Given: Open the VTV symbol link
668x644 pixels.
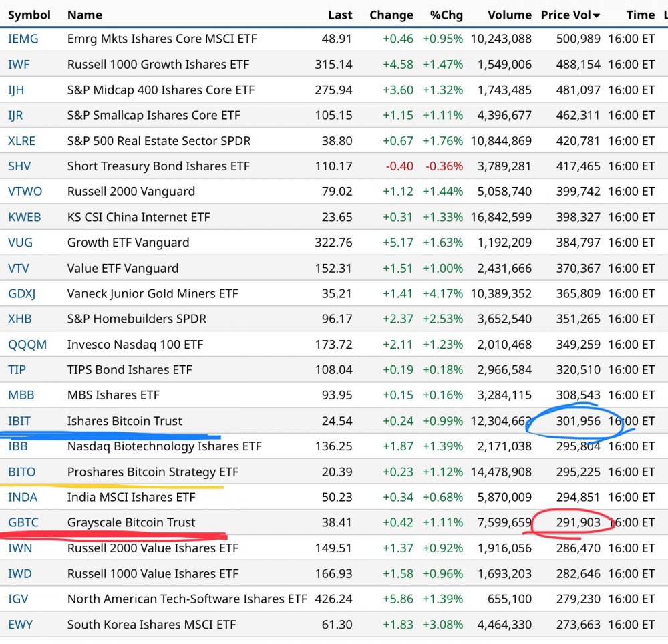Looking at the screenshot, I should click(18, 268).
